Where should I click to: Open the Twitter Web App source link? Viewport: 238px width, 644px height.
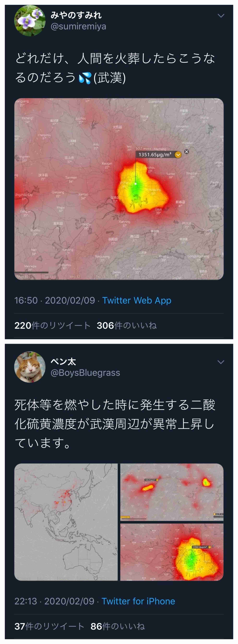137,300
